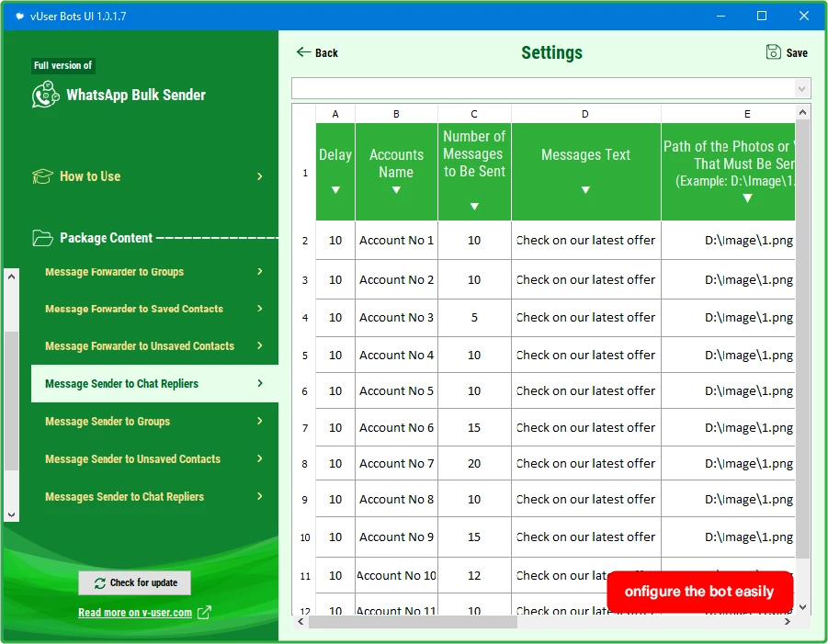Click the empty formula input field
The height and width of the screenshot is (644, 828).
point(543,88)
